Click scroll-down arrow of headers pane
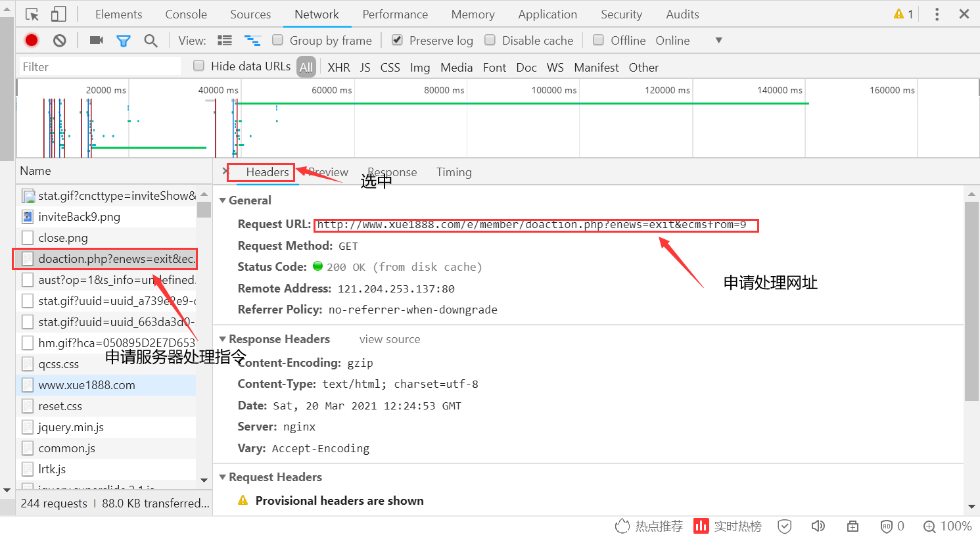This screenshot has height=537, width=980. [971, 507]
